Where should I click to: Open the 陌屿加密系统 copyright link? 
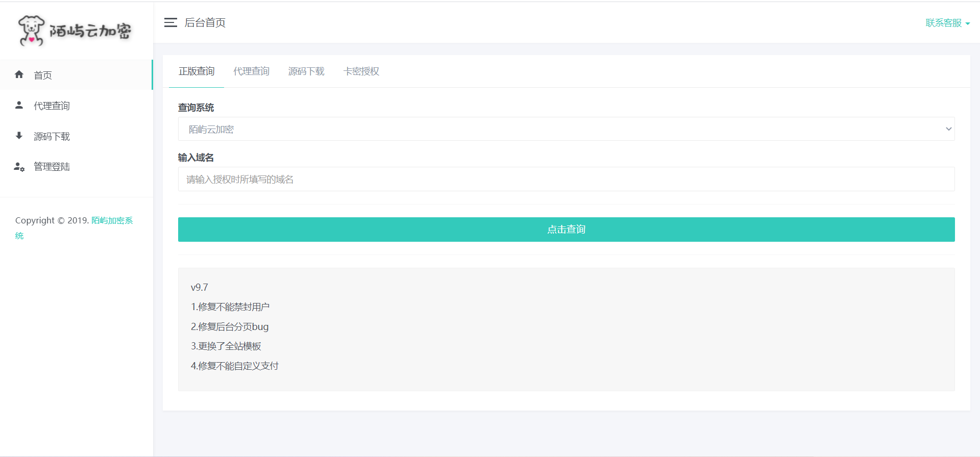coord(112,220)
